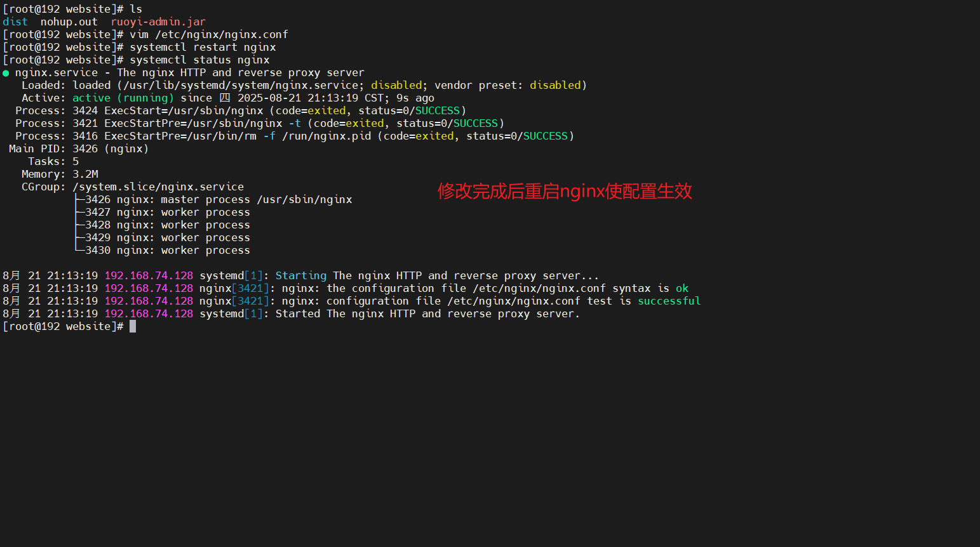
Task: Click the CGroup '/system.slice/nginx.service' path
Action: [158, 187]
